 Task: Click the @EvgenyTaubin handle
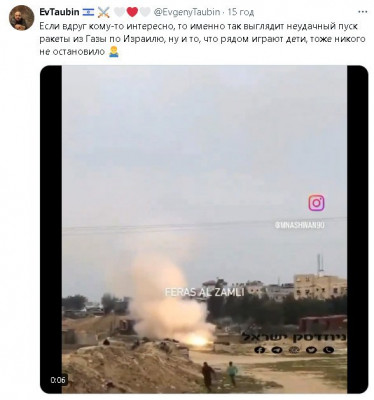pos(187,12)
